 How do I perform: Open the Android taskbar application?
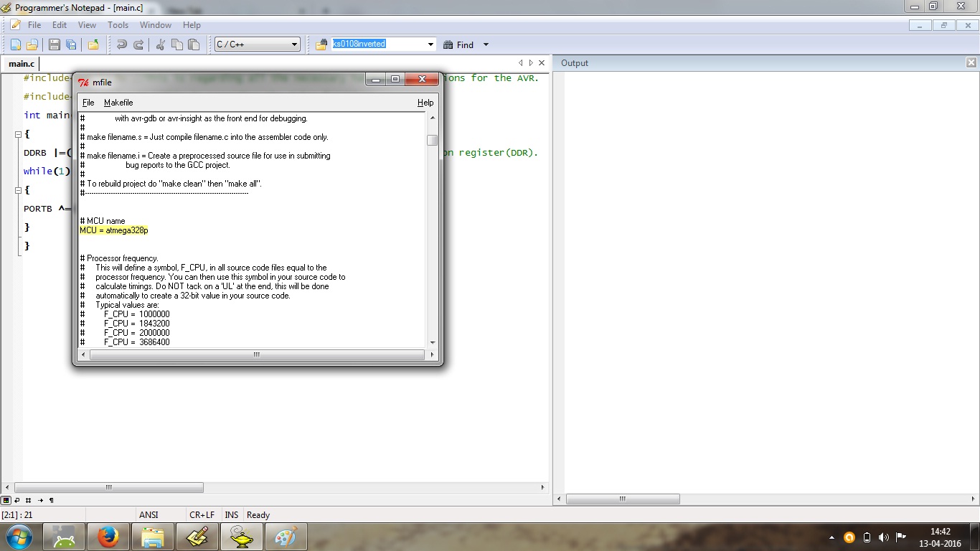(x=64, y=537)
